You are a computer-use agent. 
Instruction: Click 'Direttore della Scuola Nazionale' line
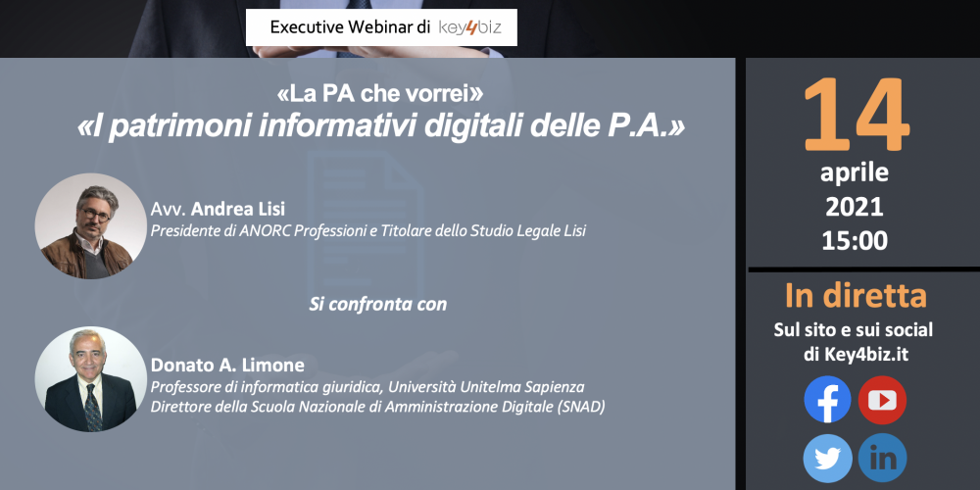tap(377, 407)
